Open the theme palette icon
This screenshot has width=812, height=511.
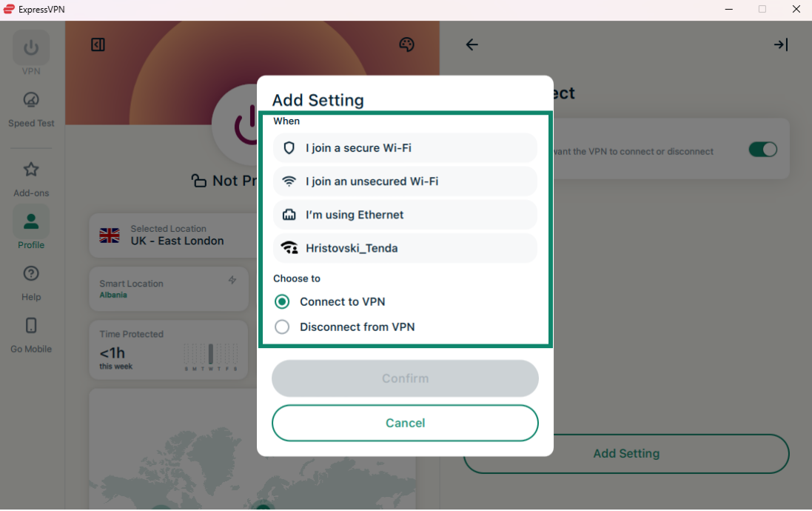[x=406, y=45]
